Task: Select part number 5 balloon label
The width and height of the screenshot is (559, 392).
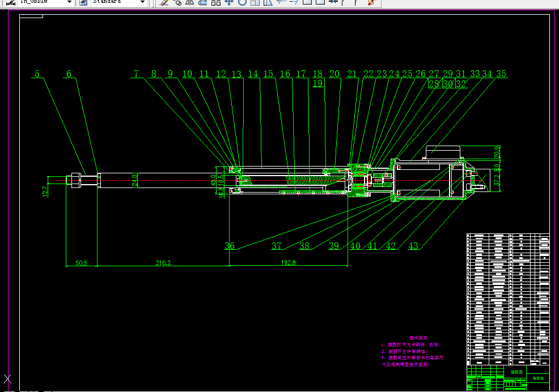Action: coord(37,74)
